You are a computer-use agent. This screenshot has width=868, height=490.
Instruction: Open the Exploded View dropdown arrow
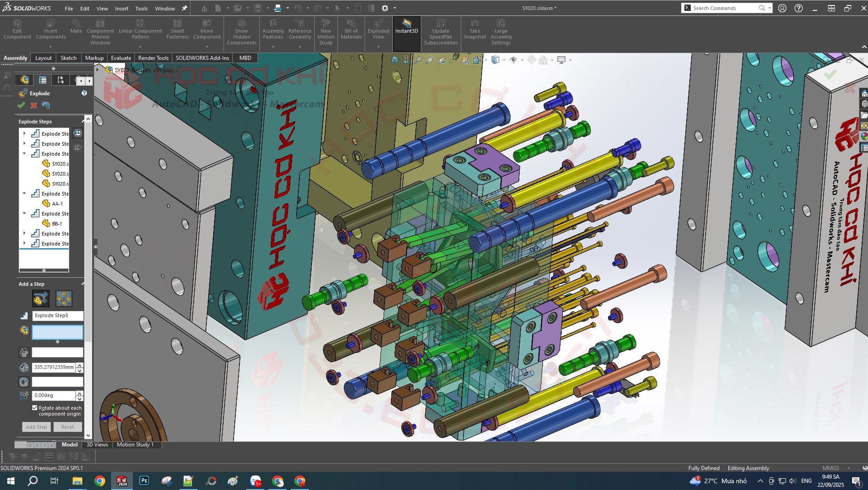pyautogui.click(x=378, y=47)
